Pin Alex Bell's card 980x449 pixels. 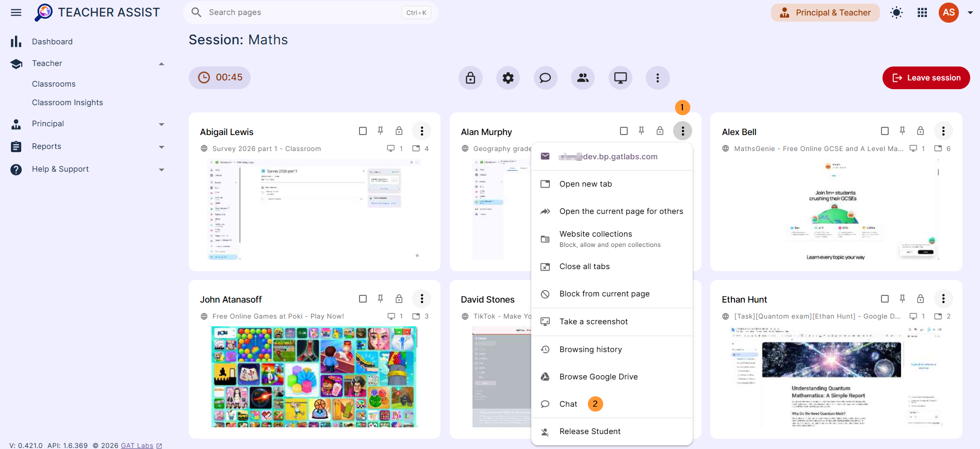tap(903, 131)
